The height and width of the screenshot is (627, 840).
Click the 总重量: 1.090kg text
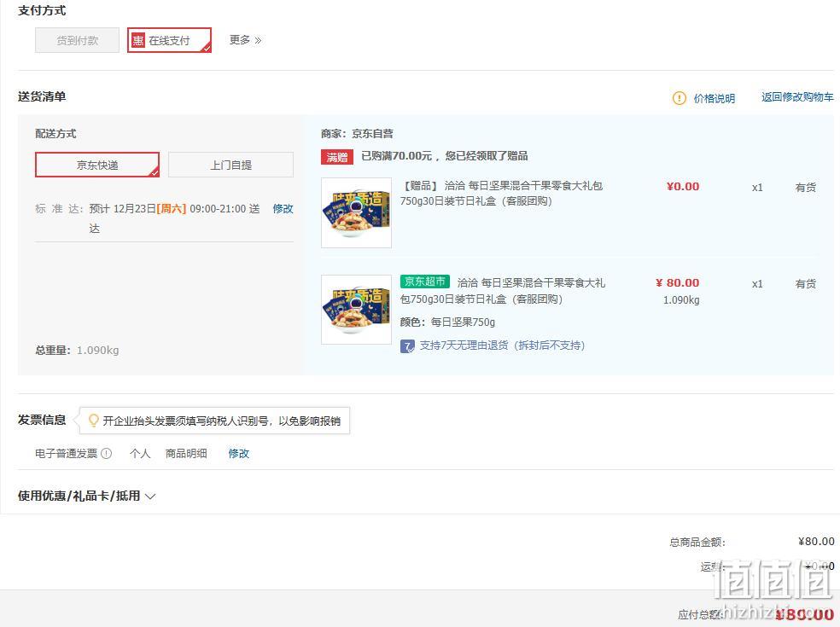coord(77,350)
